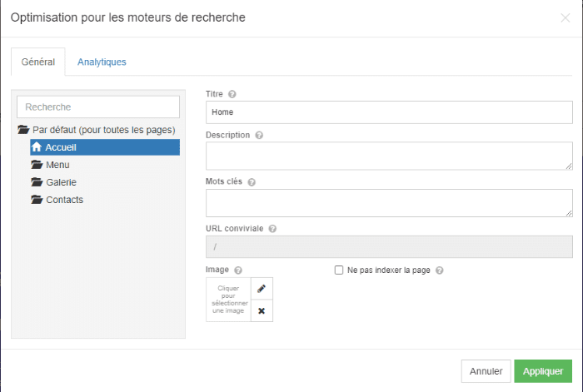Click the disabled URL conviviale field

(x=389, y=246)
